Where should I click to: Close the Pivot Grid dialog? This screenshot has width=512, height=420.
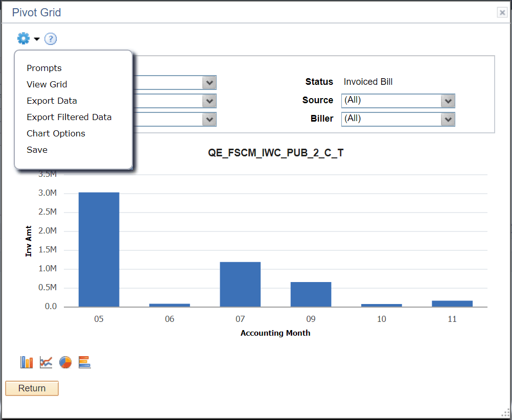tap(502, 12)
